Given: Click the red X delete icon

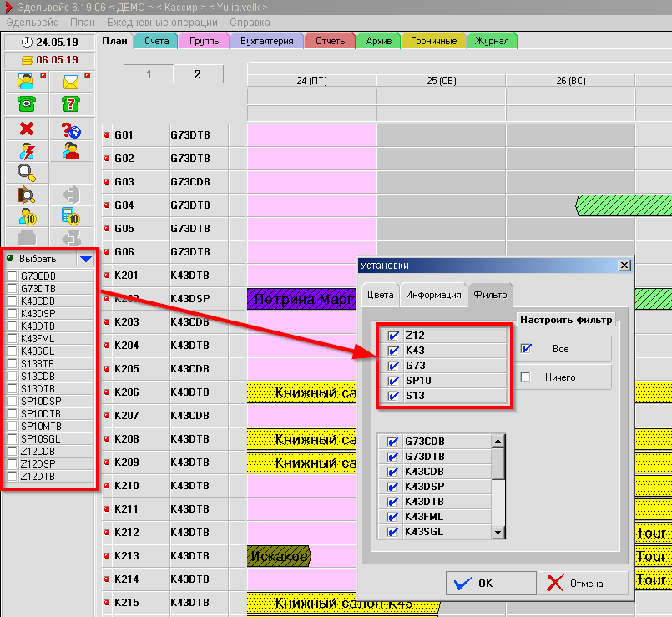Looking at the screenshot, I should 27,129.
